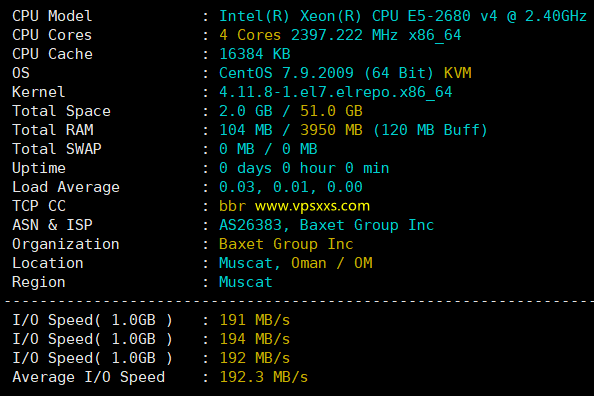The width and height of the screenshot is (594, 396).
Task: Click the Organization value 'Baxet Group Inc'
Action: pyautogui.click(x=286, y=244)
